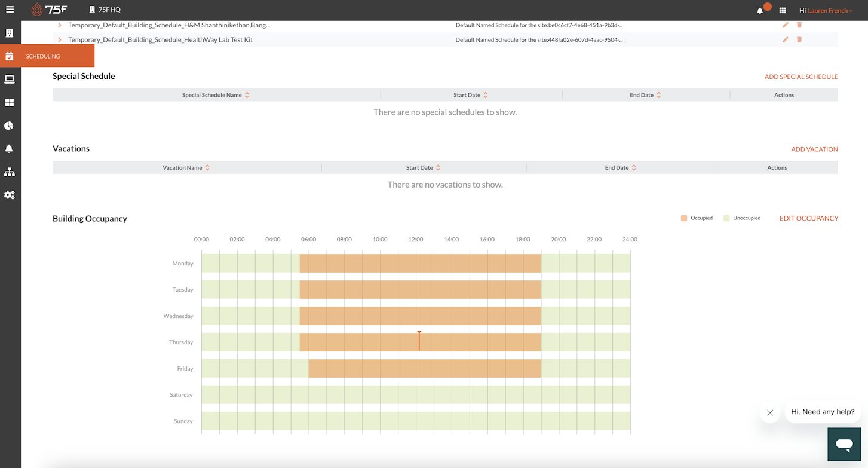Click the description for site 448fa02e

(x=539, y=39)
